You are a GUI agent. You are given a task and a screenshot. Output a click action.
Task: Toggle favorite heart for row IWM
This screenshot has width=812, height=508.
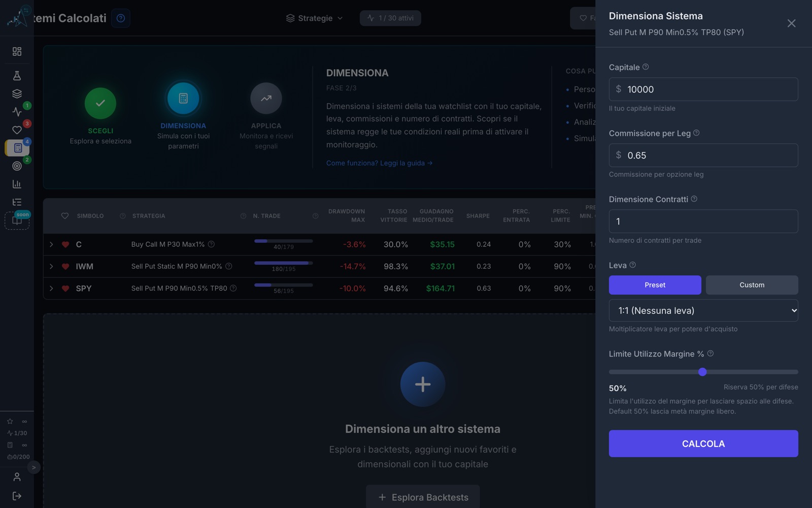[65, 266]
